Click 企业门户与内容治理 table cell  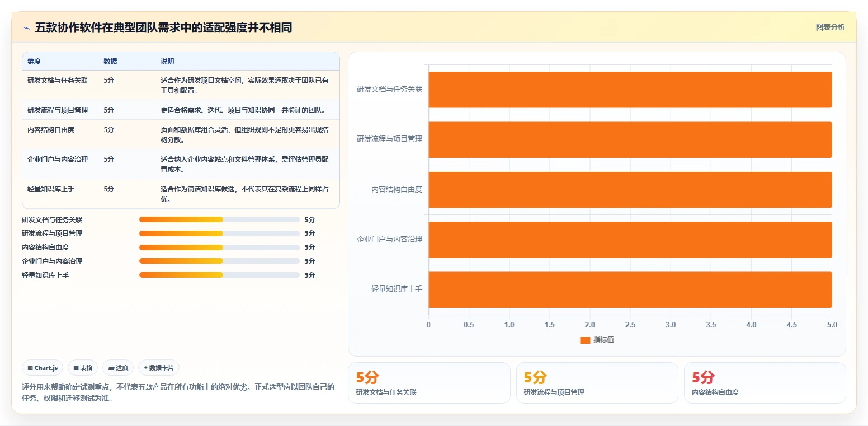[x=58, y=159]
